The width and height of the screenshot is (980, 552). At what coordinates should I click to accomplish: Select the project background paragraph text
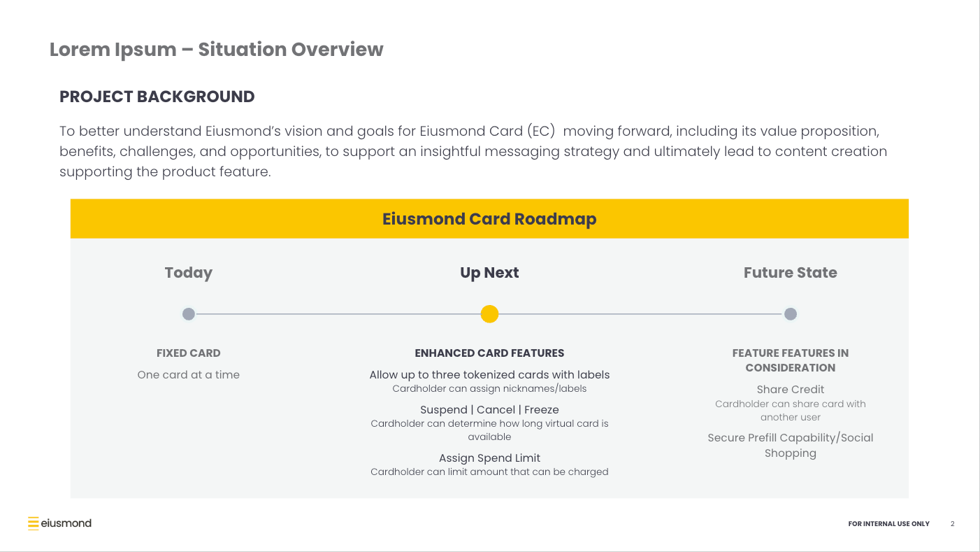[473, 151]
